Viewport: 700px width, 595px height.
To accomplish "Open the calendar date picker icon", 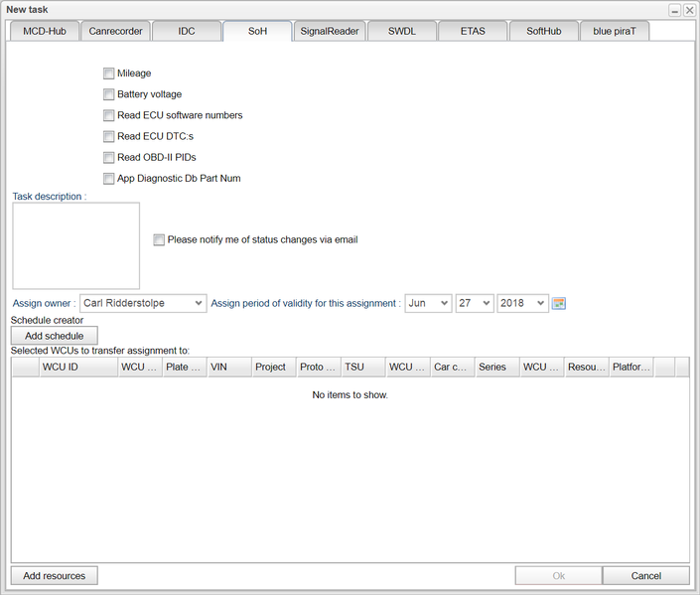I will (559, 303).
